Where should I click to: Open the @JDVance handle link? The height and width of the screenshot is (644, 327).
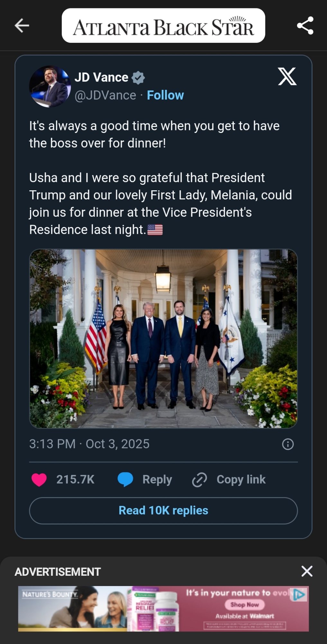105,95
